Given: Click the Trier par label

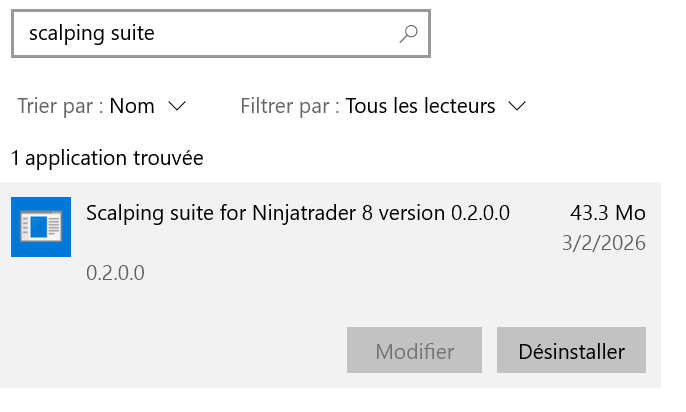Looking at the screenshot, I should (x=60, y=106).
